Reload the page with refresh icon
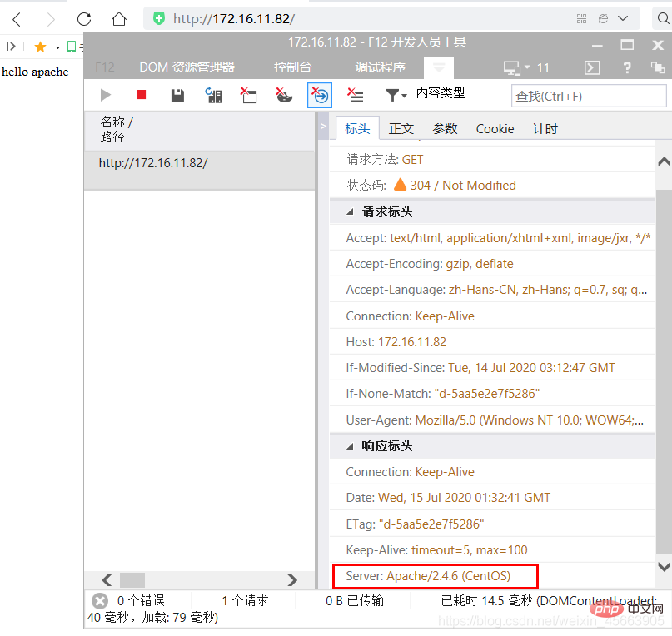 pos(84,19)
